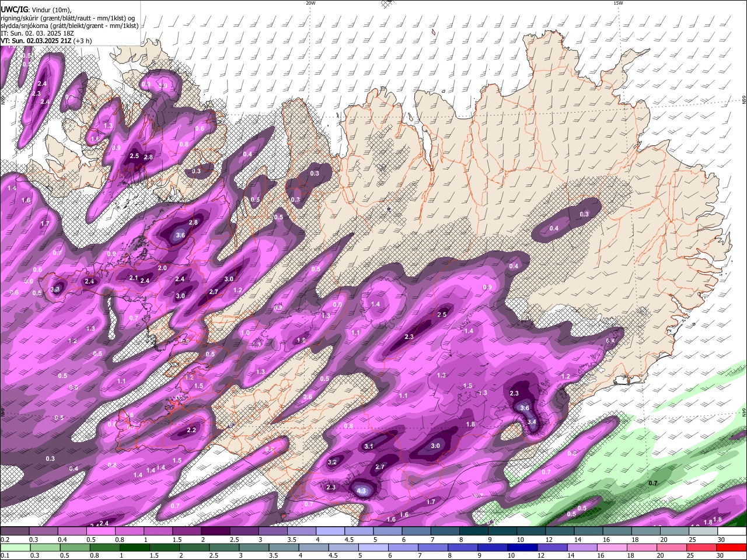Click the deep navy blue rain swatch labeled 10
The image size is (747, 560).
522,547
